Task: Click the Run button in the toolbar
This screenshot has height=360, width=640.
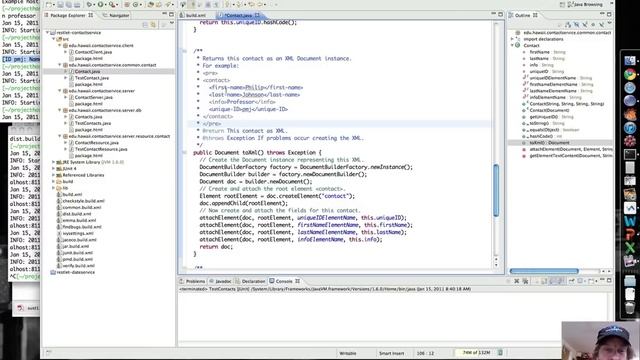Action: pyautogui.click(x=100, y=4)
